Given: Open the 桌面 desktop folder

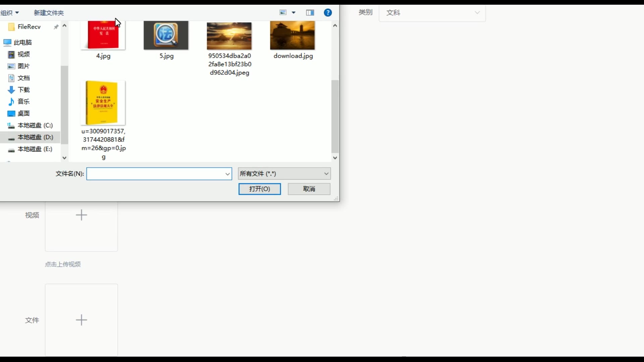Looking at the screenshot, I should pyautogui.click(x=23, y=114).
